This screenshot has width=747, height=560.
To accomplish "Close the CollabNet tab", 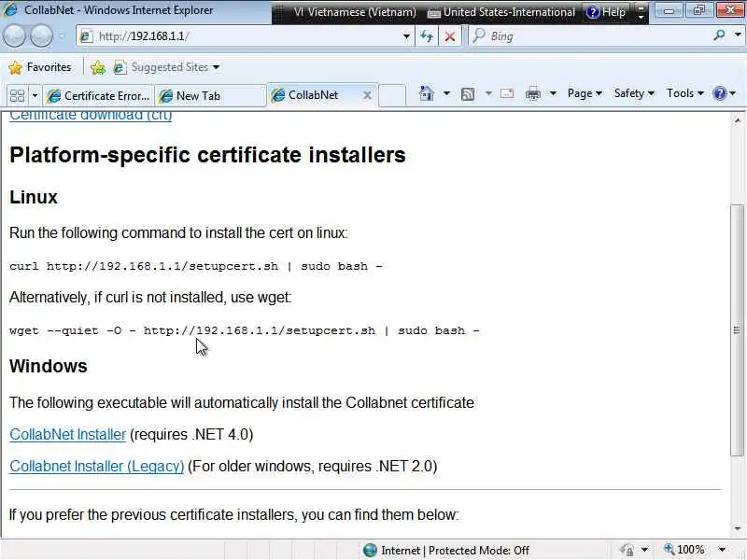I will tap(367, 95).
